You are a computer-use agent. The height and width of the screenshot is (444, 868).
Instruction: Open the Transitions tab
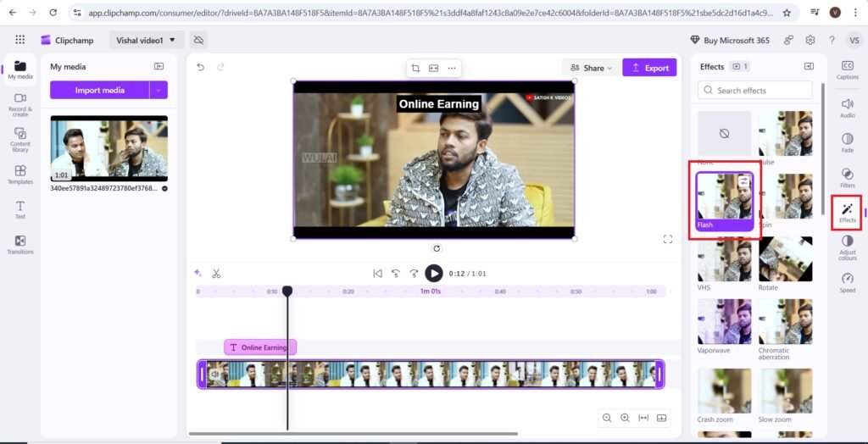[20, 245]
